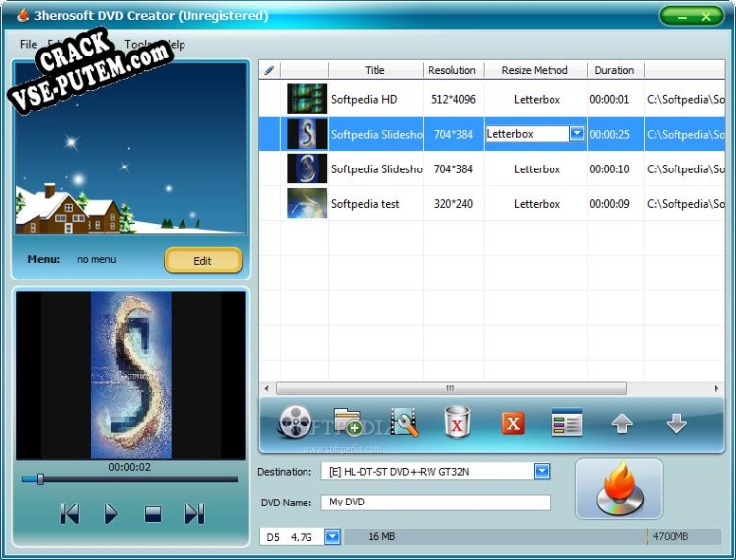Click the list scroll left arrow
Screen dimensions: 736x560
[x=267, y=388]
